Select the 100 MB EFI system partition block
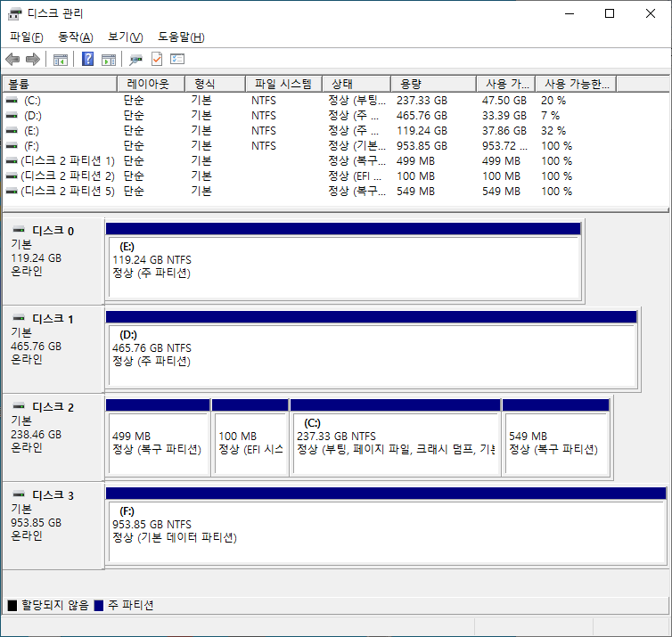 250,437
